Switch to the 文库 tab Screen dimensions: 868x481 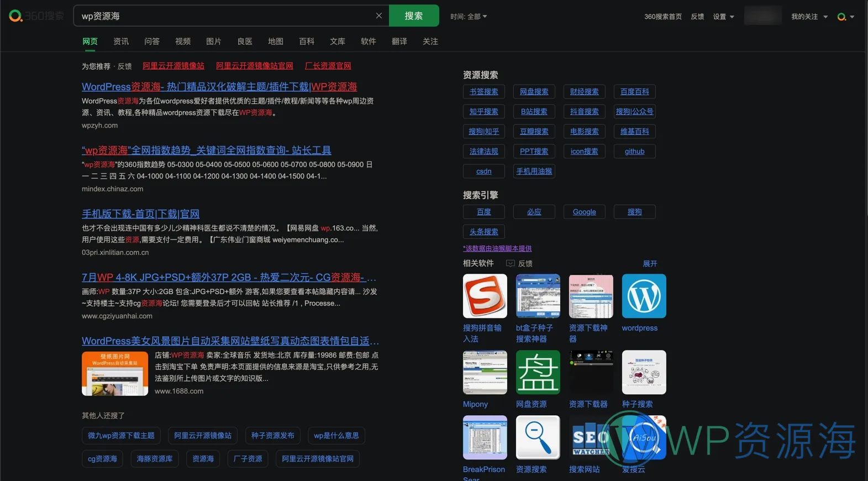click(338, 41)
